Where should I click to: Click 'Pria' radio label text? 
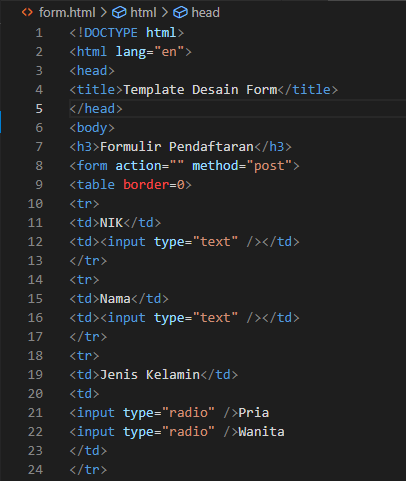[254, 413]
